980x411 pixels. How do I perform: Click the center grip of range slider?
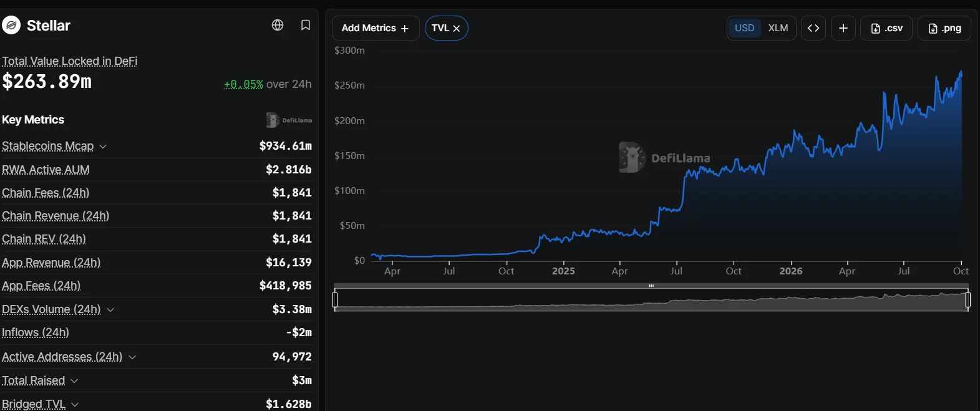tap(651, 286)
